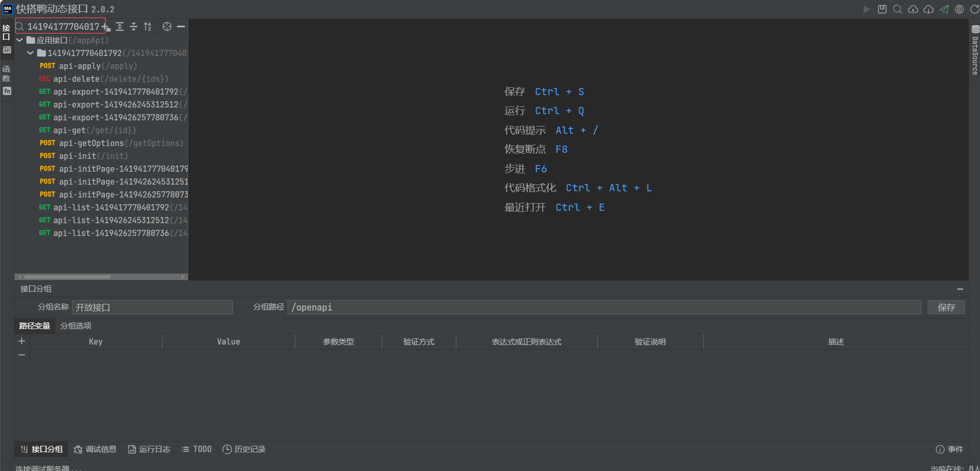Screen dimensions: 980x471
Task: Select the 应用接口 folder row
Action: coord(101,40)
